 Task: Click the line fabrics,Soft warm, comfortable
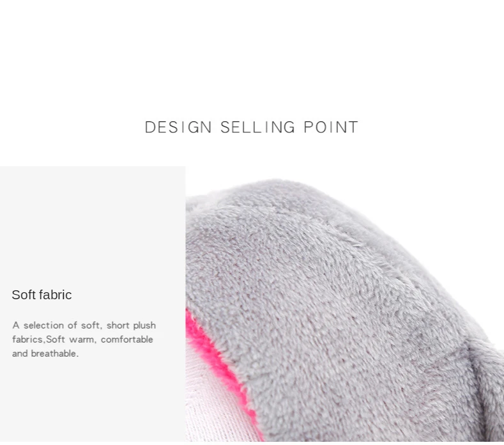coord(82,340)
